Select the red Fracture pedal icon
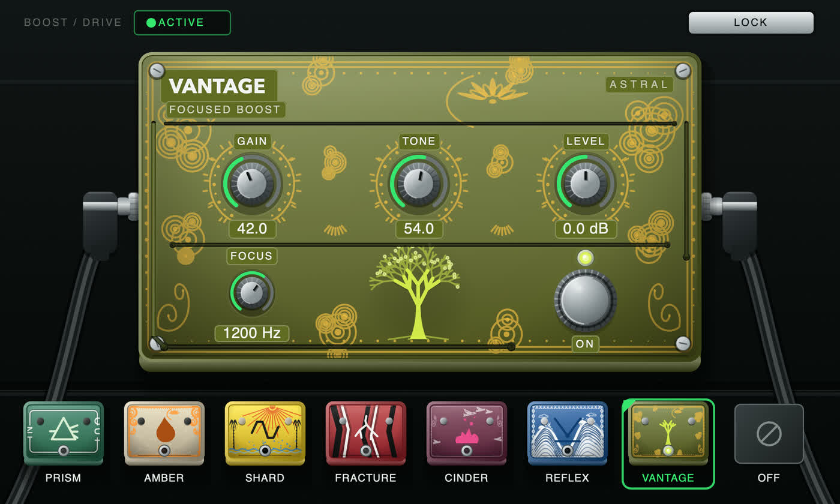840x504 pixels. tap(366, 433)
